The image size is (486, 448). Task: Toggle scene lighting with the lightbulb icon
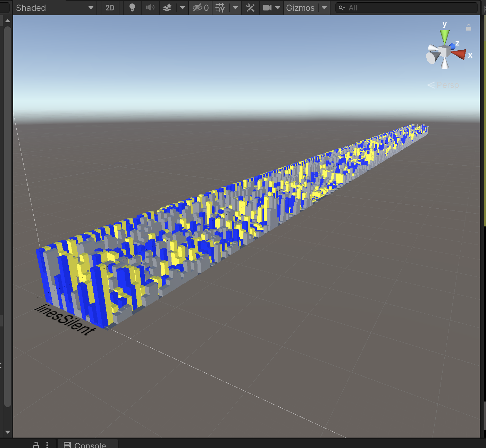coord(132,8)
